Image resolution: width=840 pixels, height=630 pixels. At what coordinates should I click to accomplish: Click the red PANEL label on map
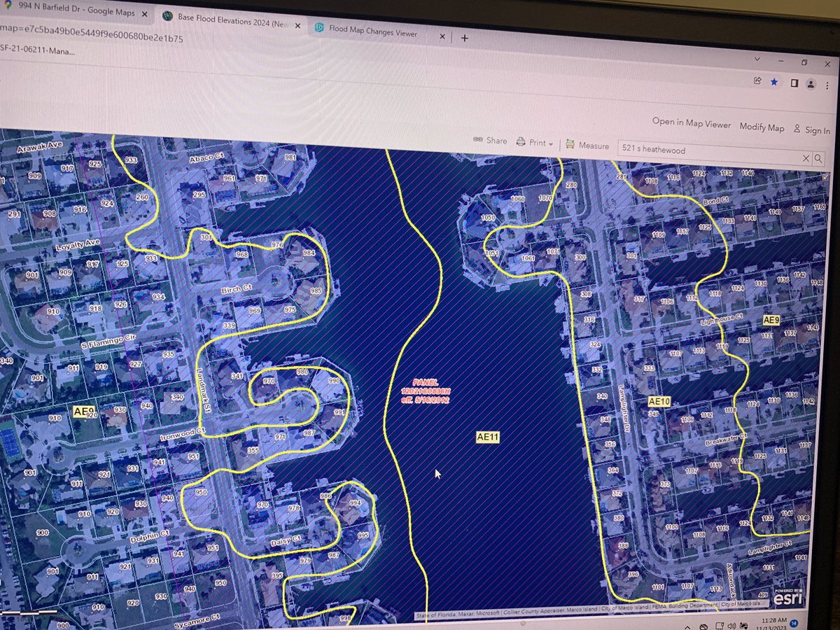pyautogui.click(x=425, y=391)
